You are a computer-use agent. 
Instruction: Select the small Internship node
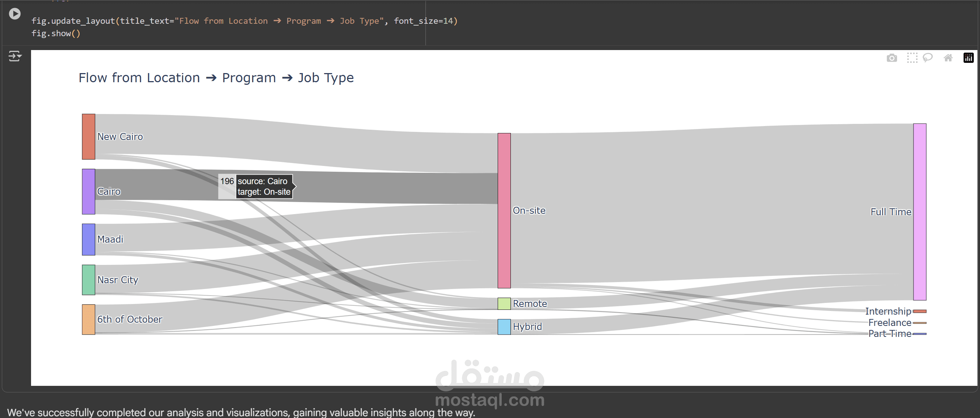click(919, 311)
